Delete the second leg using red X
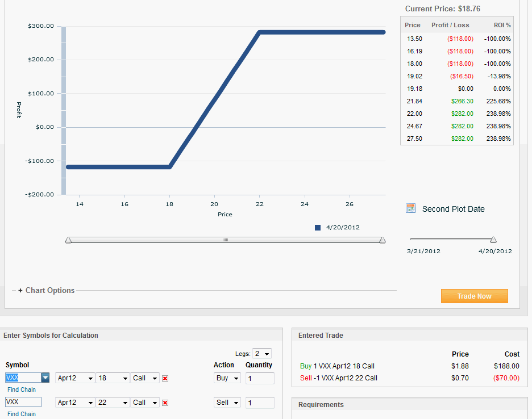Screen dimensions: 532x419 click(165, 403)
